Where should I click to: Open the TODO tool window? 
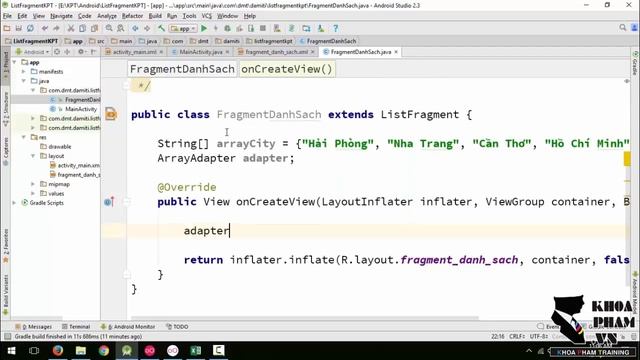(x=177, y=327)
